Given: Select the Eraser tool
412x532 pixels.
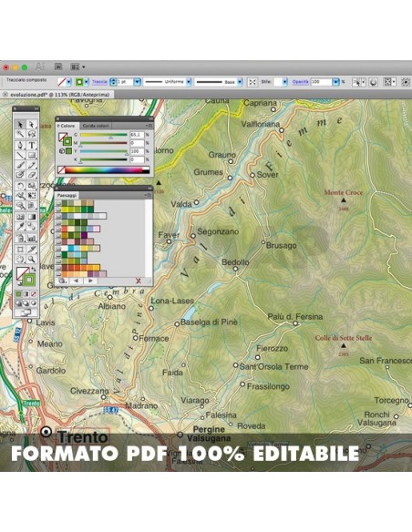Looking at the screenshot, I should click(x=32, y=175).
